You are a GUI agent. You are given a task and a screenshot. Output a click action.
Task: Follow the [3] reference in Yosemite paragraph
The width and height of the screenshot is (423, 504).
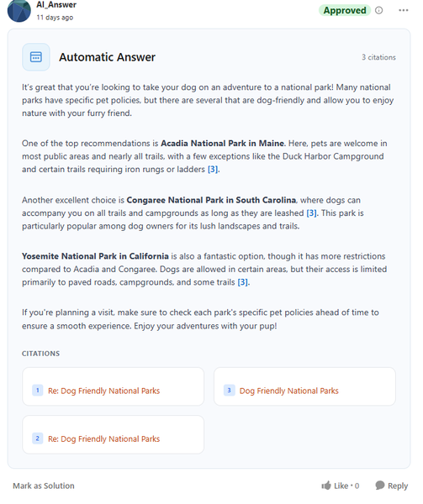(x=242, y=282)
